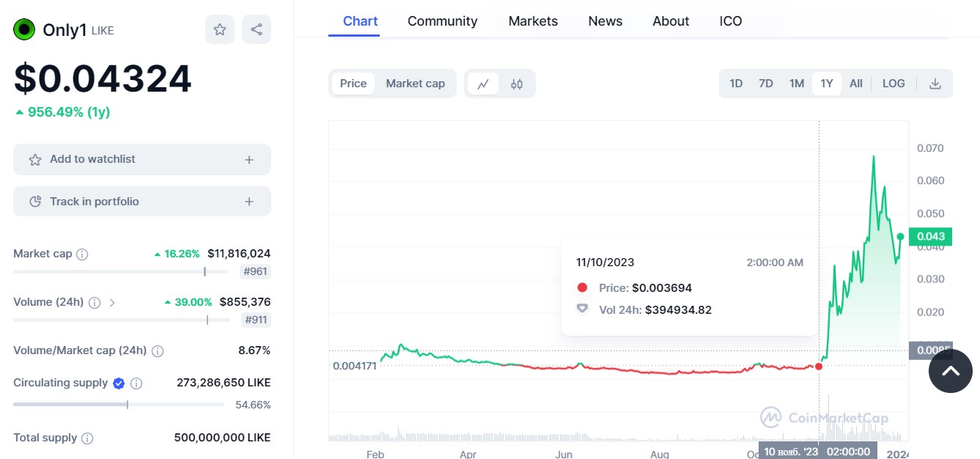This screenshot has width=980, height=459.
Task: Open Volume (24h) info icon
Action: coord(95,302)
